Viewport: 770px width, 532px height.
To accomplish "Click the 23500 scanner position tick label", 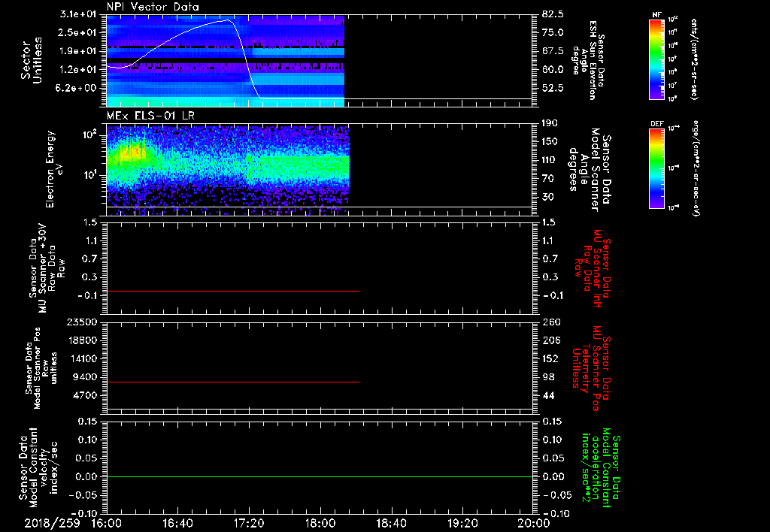I will 80,322.
